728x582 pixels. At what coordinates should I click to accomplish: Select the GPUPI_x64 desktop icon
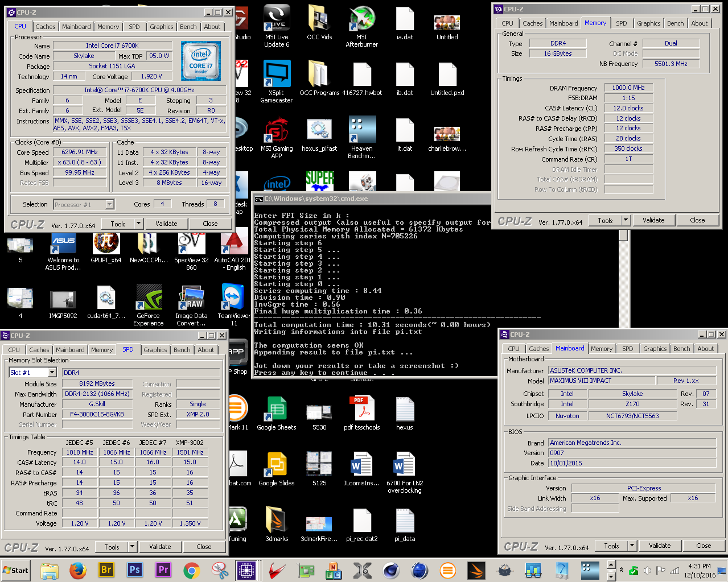106,246
